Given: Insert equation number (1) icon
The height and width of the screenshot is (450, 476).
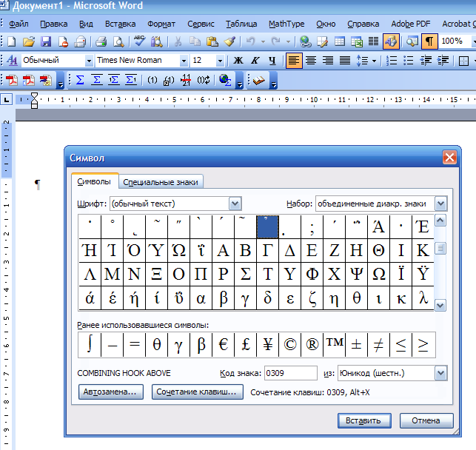Looking at the screenshot, I should 152,80.
